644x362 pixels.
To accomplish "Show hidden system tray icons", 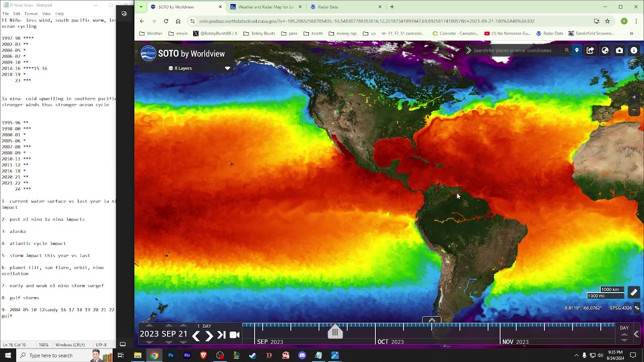I will [x=577, y=355].
